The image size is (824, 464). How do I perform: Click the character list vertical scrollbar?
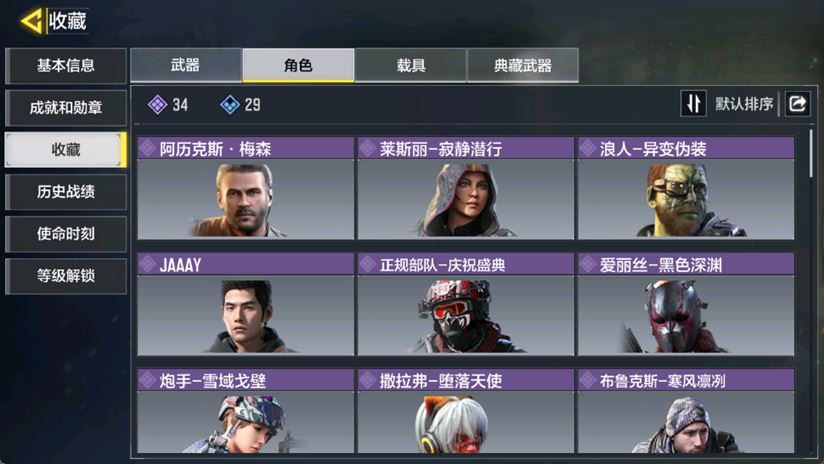[x=811, y=153]
